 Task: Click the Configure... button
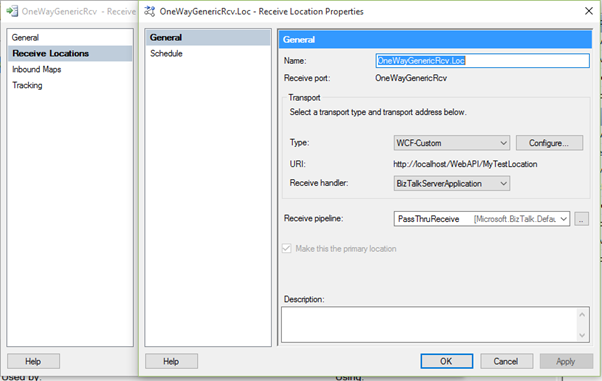(549, 143)
